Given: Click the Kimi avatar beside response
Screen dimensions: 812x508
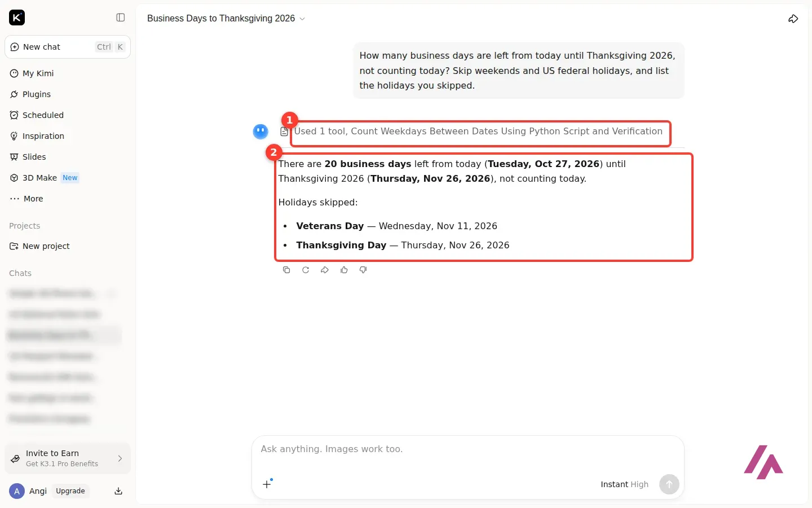Looking at the screenshot, I should 261,132.
